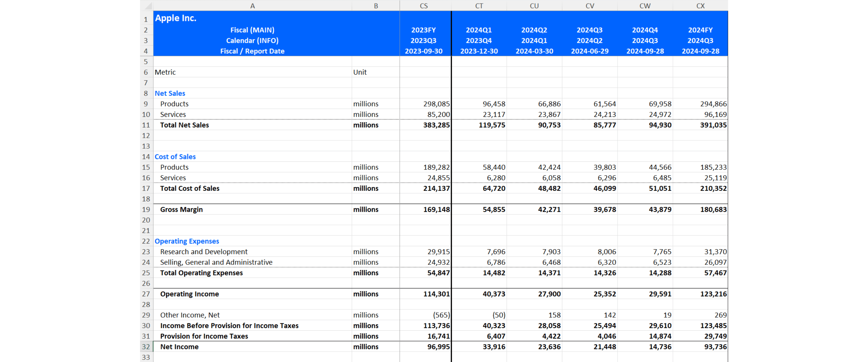Viewport: 868px width, 362px height.
Task: Click the Operating Expenses heading cell
Action: [187, 241]
